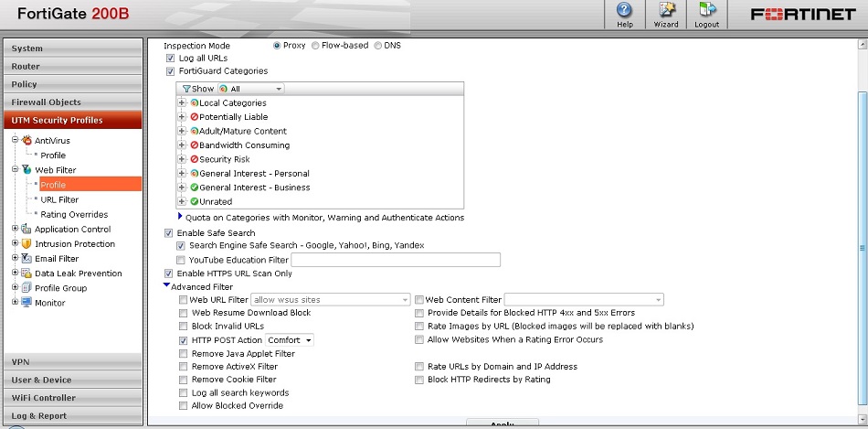The image size is (868, 429).
Task: Toggle Log all URLs checkbox
Action: click(171, 59)
